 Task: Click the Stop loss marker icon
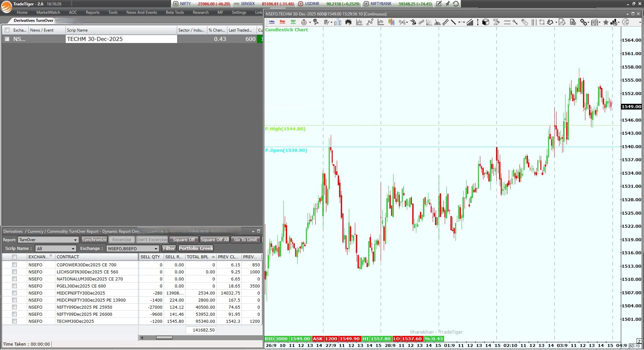coord(282,22)
